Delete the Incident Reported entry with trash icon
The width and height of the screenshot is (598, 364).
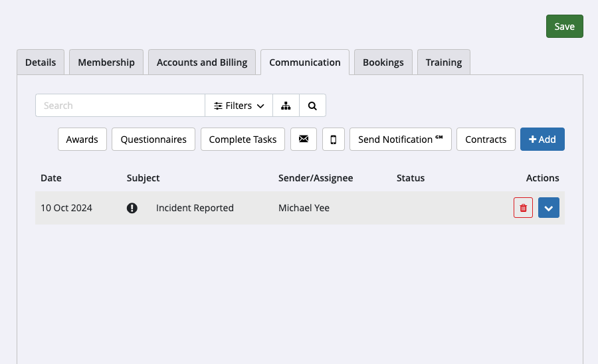[523, 208]
